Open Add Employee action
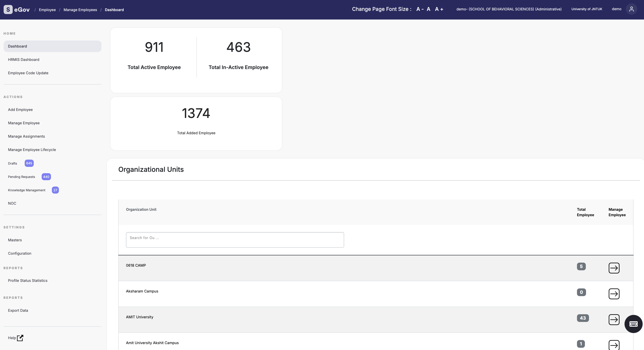This screenshot has height=350, width=644. 20,110
